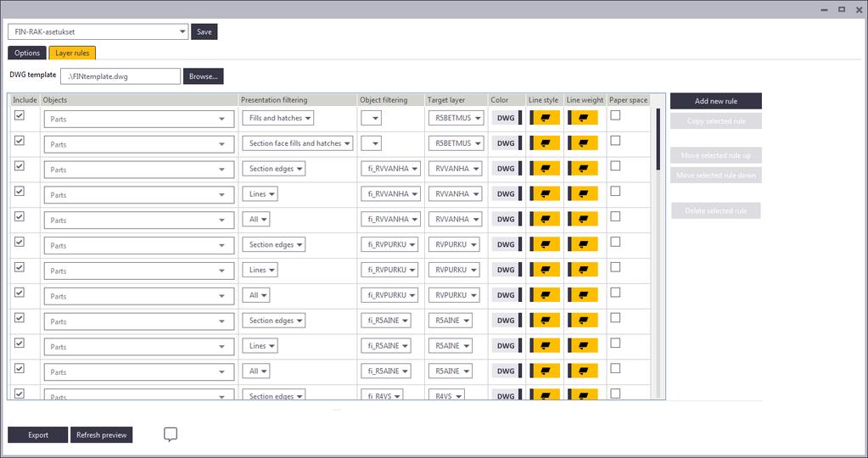
Task: Open line style for Lines fi_RVPURKU row
Action: coord(545,270)
